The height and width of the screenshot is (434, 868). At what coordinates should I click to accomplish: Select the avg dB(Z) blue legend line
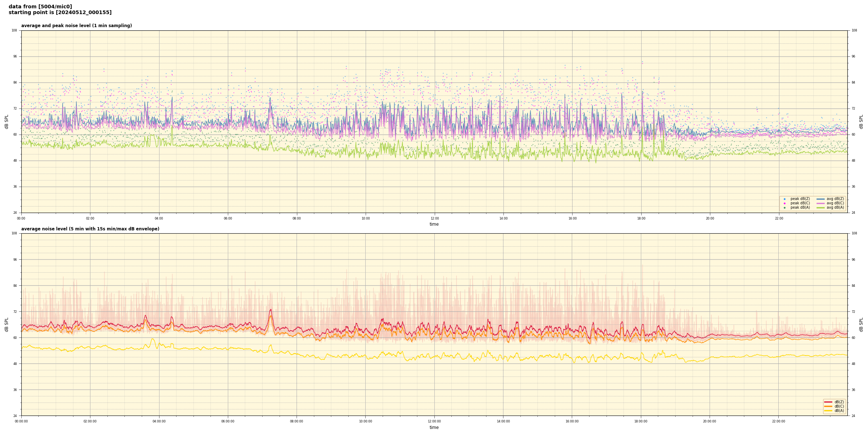point(820,199)
